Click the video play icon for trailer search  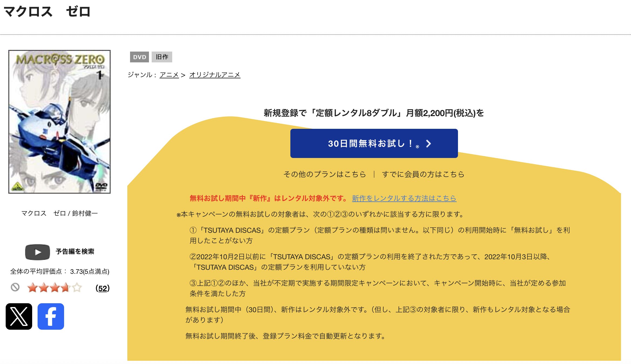pyautogui.click(x=38, y=252)
